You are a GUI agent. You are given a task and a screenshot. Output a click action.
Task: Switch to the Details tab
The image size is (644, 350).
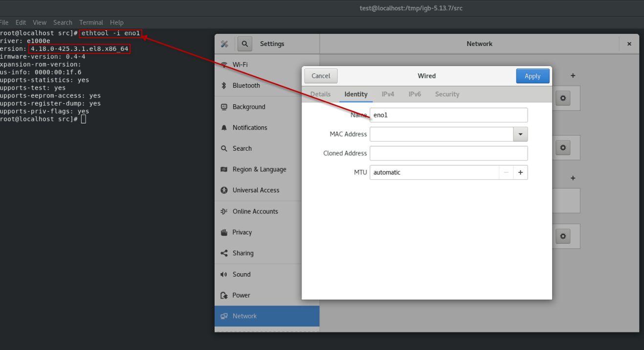[x=320, y=94]
